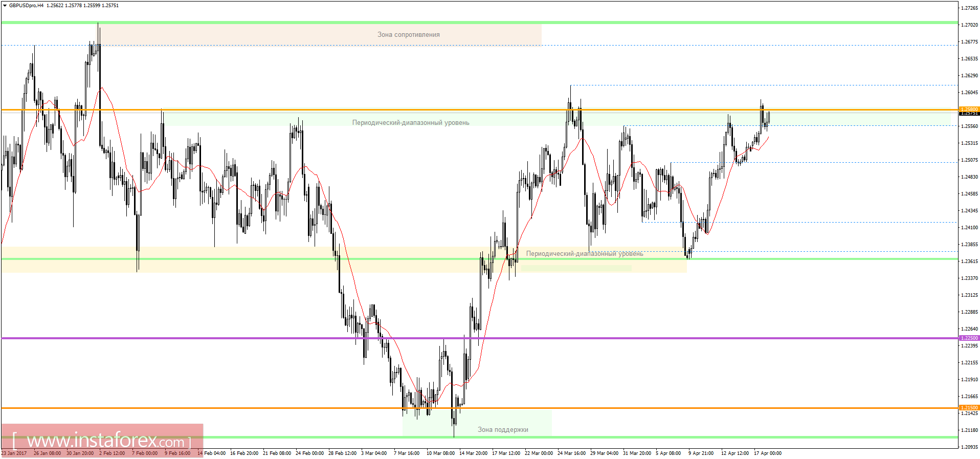Click the '12 Apr 12:00' time label
Image resolution: width=980 pixels, height=459 pixels.
point(735,453)
